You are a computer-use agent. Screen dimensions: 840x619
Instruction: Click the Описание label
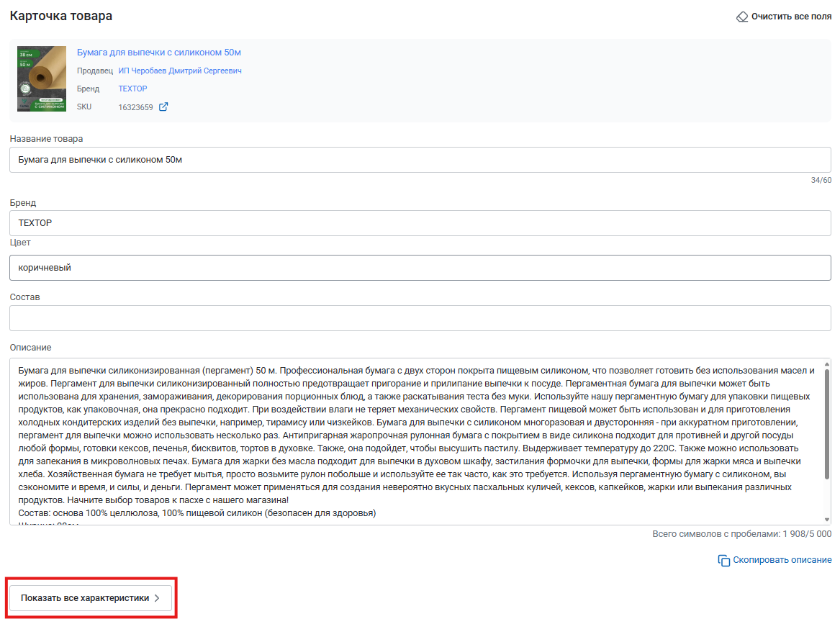point(30,348)
